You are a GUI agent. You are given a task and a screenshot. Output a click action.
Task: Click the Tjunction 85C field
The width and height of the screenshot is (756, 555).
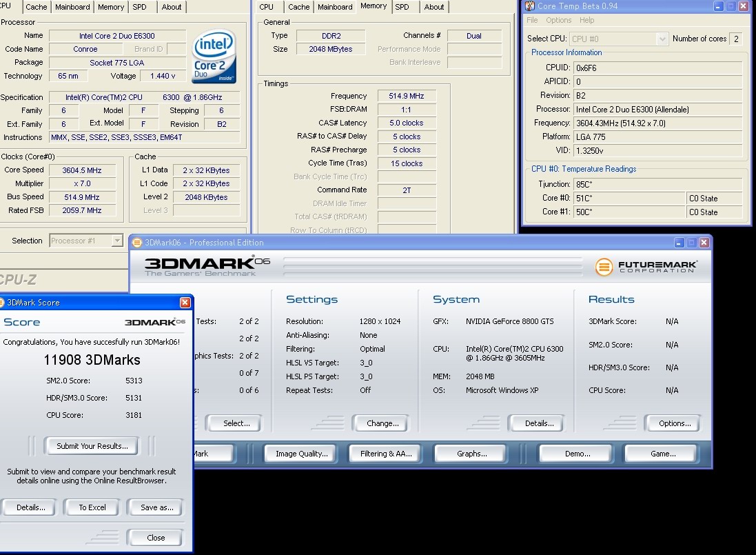pyautogui.click(x=657, y=184)
